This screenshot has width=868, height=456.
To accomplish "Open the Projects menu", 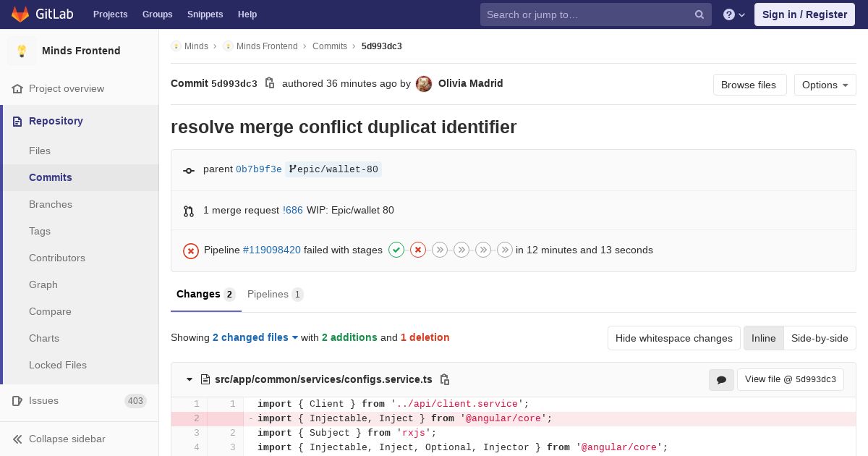I will coord(110,14).
